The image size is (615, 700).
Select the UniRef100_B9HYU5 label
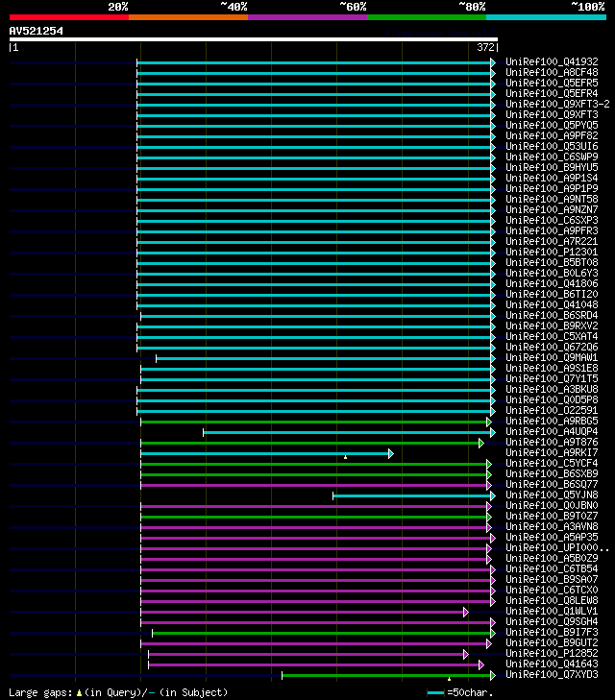tap(552, 167)
